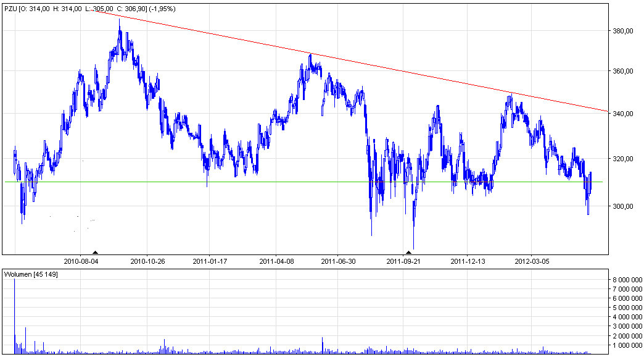
Task: Click the 2011-12-13 date label
Action: (x=468, y=261)
